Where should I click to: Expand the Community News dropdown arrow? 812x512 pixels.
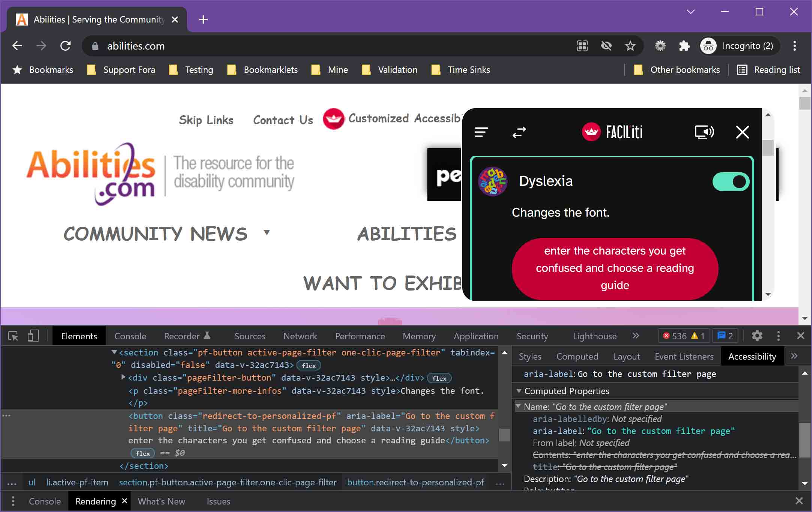coord(266,232)
